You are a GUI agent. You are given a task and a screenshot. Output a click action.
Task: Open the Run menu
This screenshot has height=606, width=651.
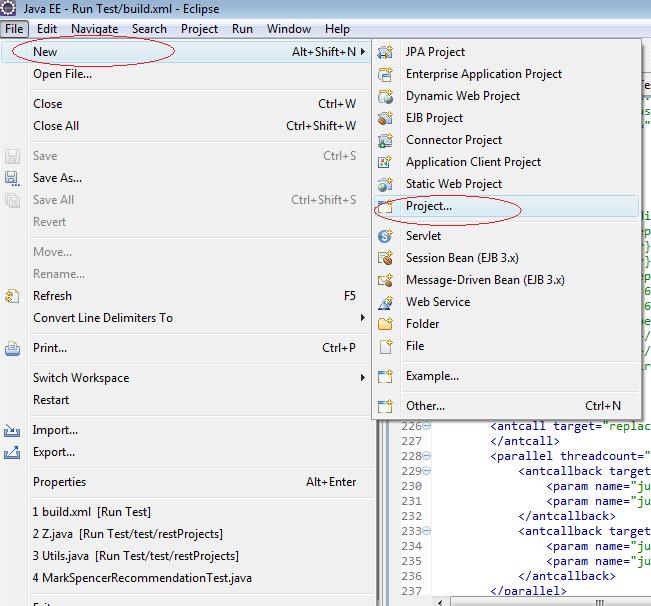[x=242, y=29]
